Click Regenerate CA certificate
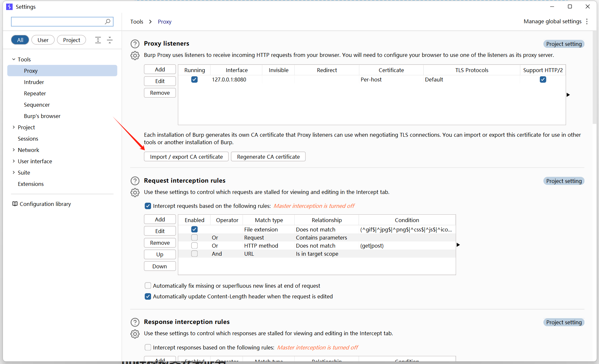Image resolution: width=599 pixels, height=364 pixels. (x=268, y=156)
